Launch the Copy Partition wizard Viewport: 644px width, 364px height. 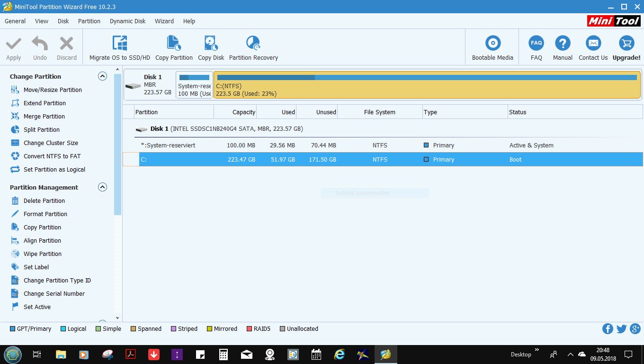pos(174,48)
